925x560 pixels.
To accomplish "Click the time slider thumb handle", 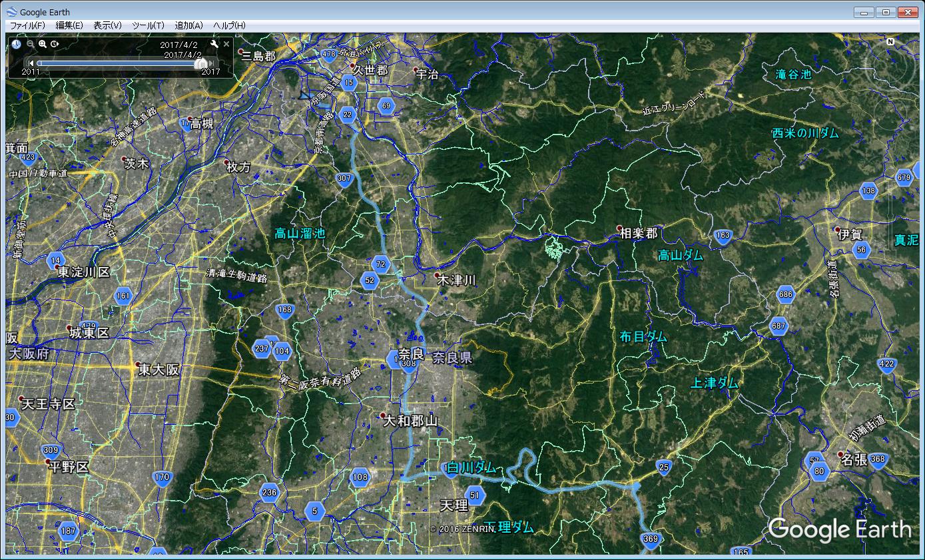I will [x=200, y=63].
